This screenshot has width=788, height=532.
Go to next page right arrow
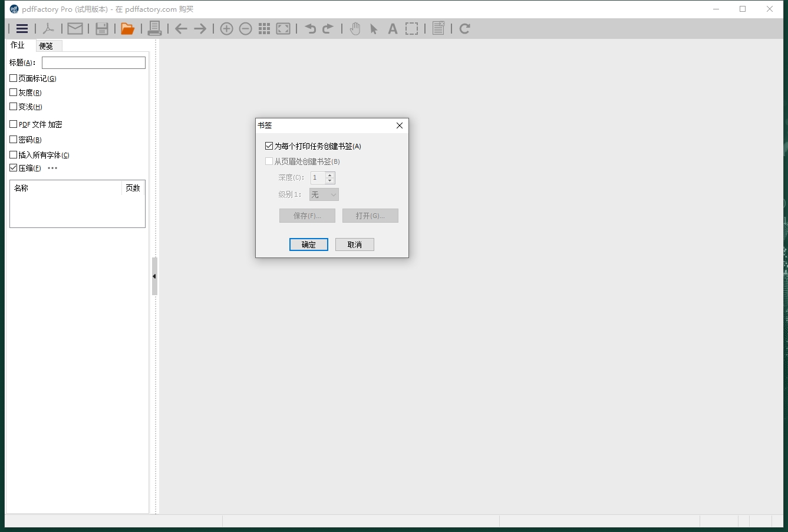pos(200,28)
